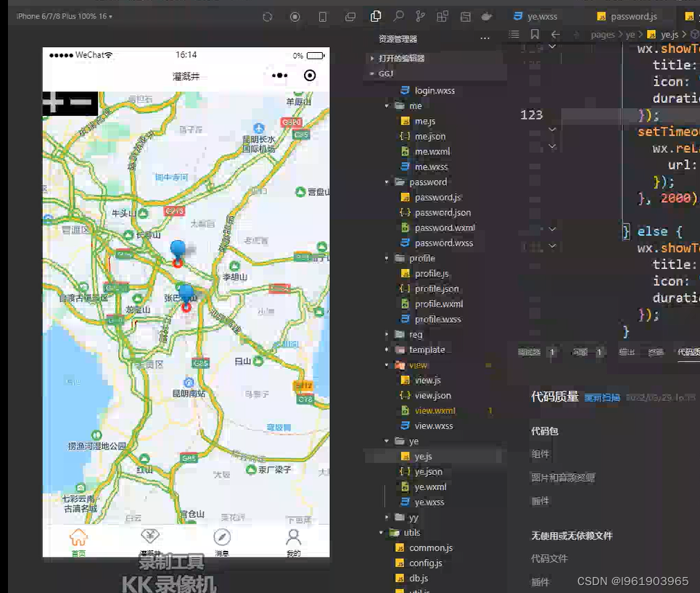Viewport: 700px width, 593px height.
Task: Click the phone device icon in toolbar
Action: [322, 17]
